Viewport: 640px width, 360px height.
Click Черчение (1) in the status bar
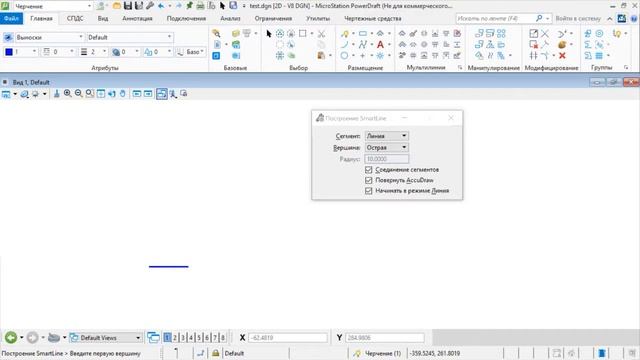point(383,353)
